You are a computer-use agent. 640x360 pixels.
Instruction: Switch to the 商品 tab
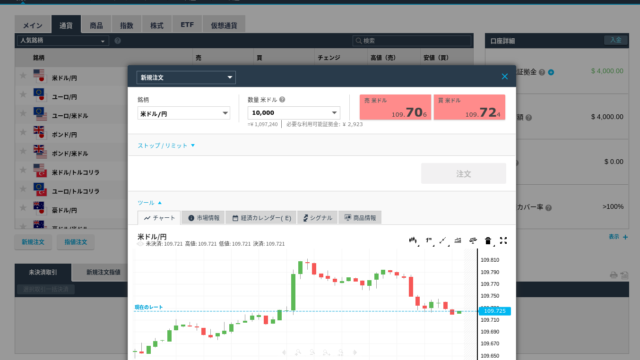(96, 25)
